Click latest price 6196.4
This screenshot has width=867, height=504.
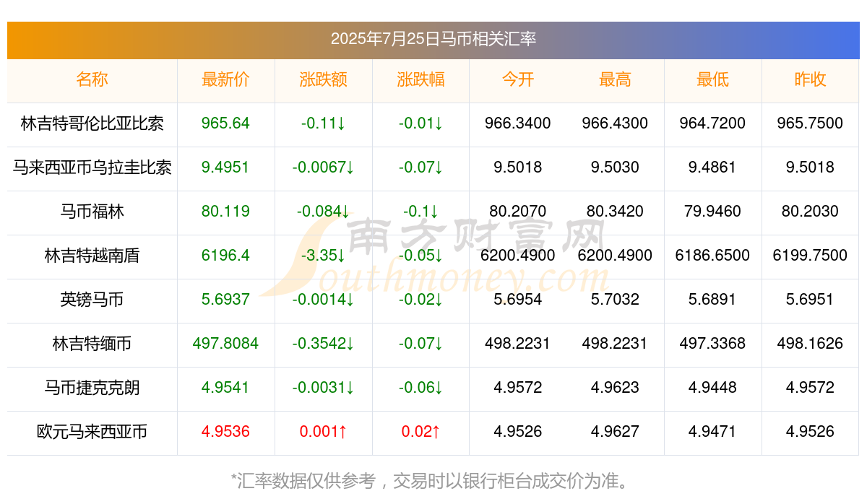pos(225,256)
